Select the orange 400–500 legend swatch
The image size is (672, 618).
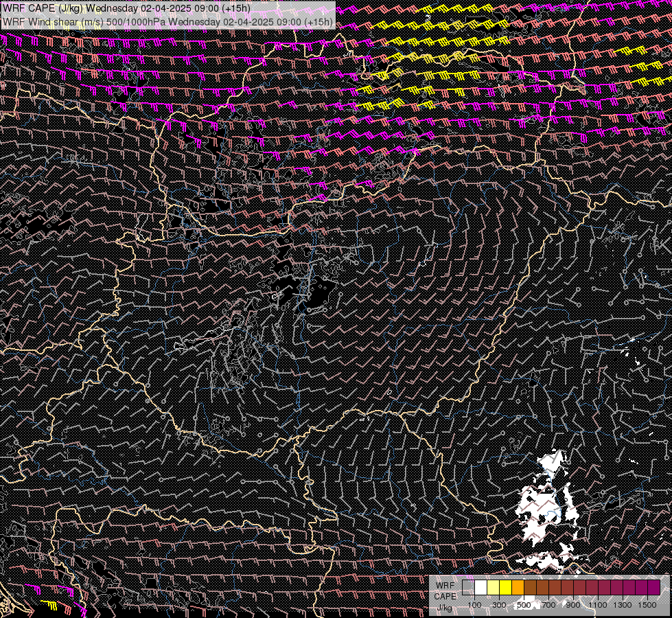coord(518,587)
